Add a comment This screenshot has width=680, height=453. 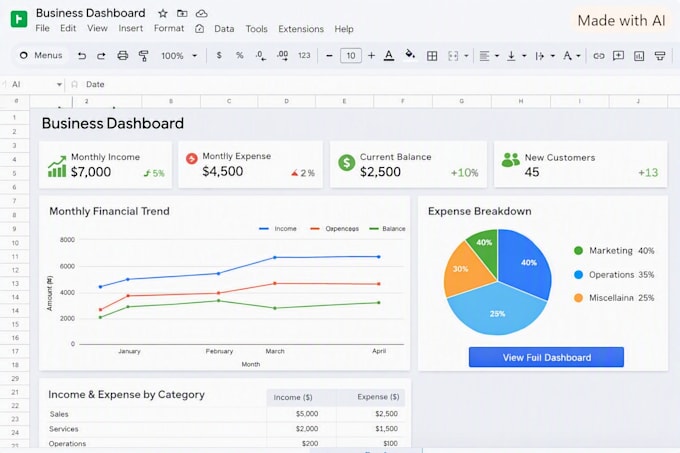[x=618, y=55]
